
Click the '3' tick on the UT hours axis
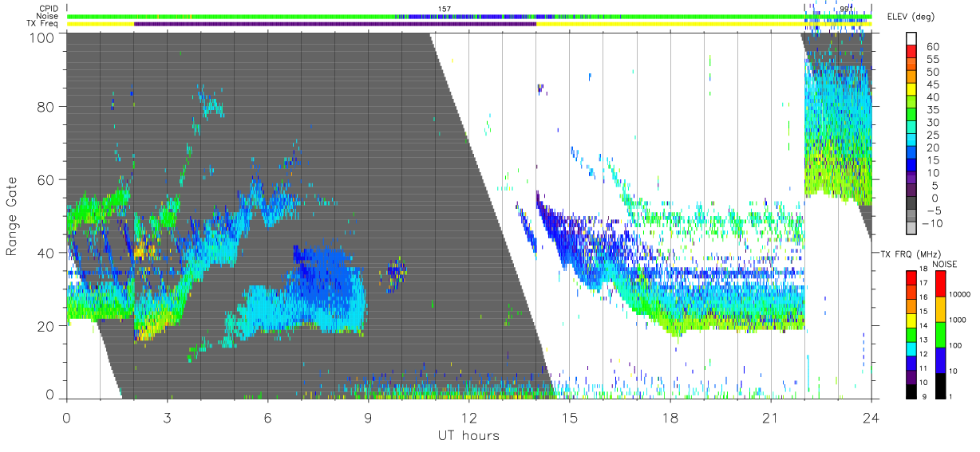click(x=167, y=417)
